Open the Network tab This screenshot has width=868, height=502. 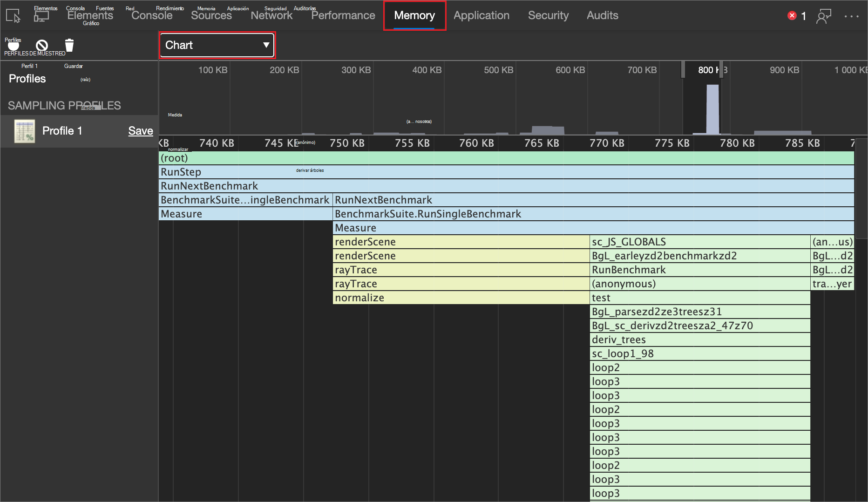[271, 15]
